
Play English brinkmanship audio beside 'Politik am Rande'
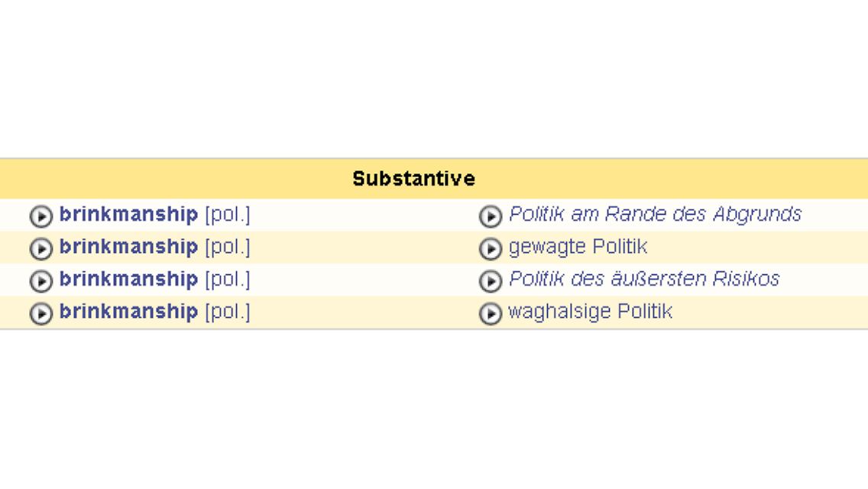(x=41, y=216)
